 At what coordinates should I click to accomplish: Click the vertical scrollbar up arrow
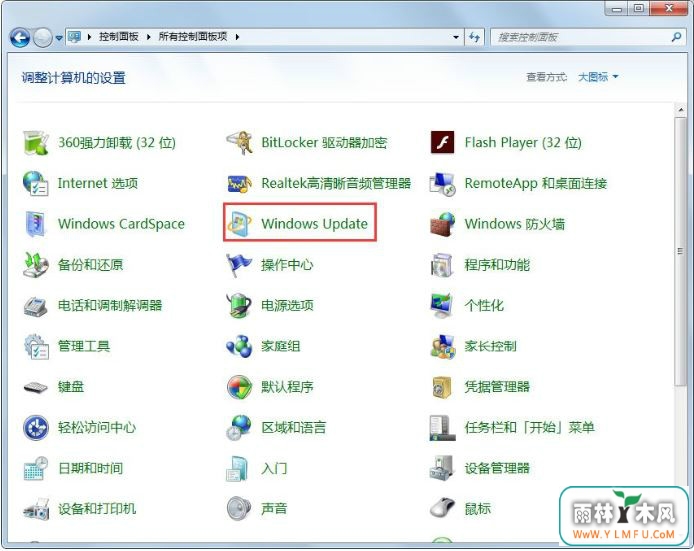[x=680, y=110]
